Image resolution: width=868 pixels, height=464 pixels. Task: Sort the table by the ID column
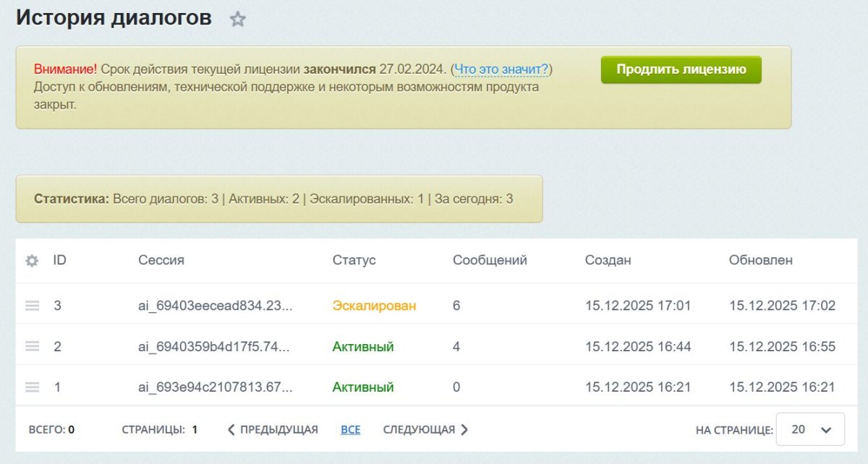59,260
